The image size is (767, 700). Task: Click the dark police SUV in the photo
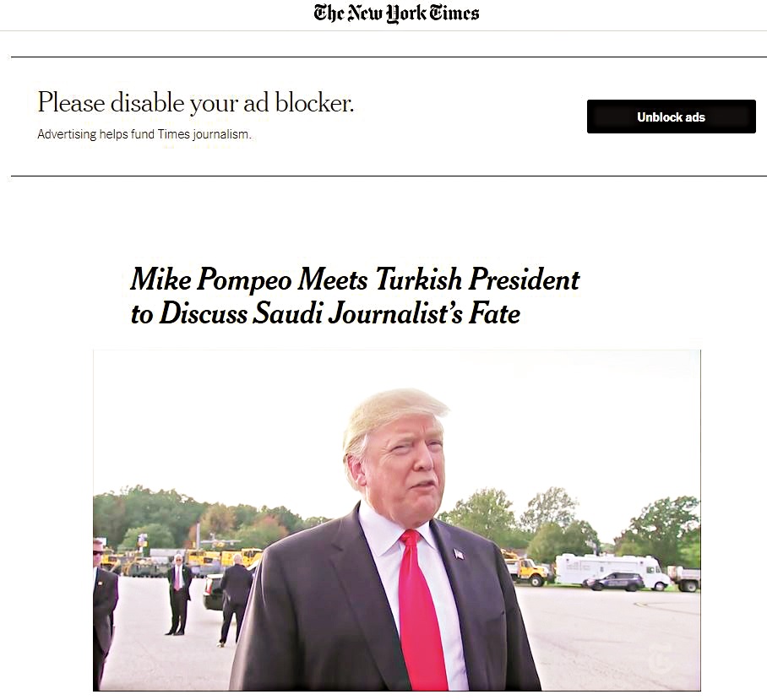pos(614,582)
